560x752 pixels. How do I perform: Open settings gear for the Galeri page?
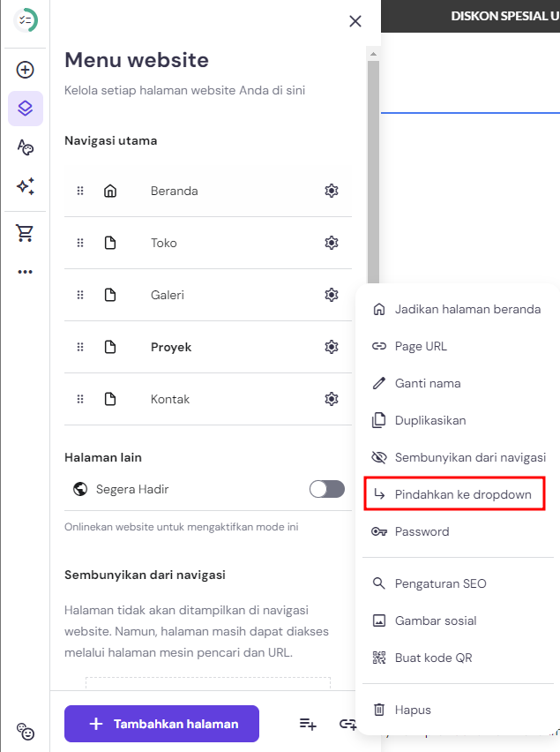pos(332,295)
